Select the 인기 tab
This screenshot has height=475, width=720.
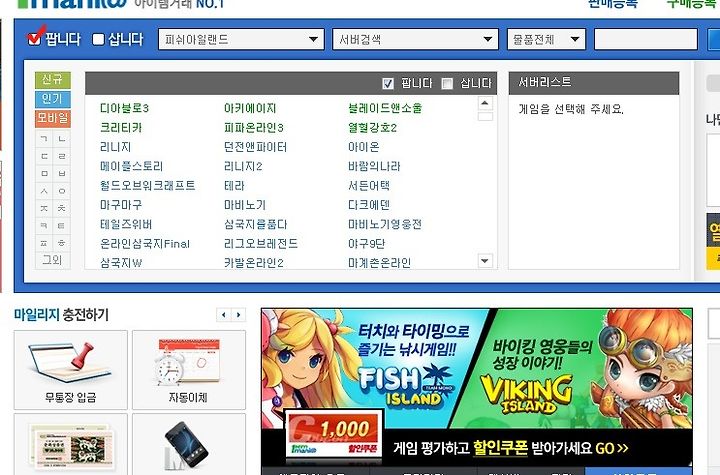[x=53, y=99]
